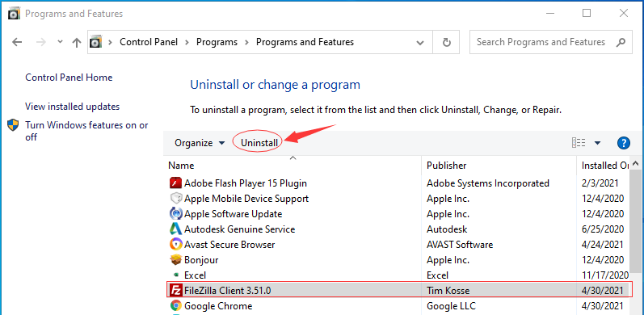
Task: Open View installed updates link
Action: [72, 107]
